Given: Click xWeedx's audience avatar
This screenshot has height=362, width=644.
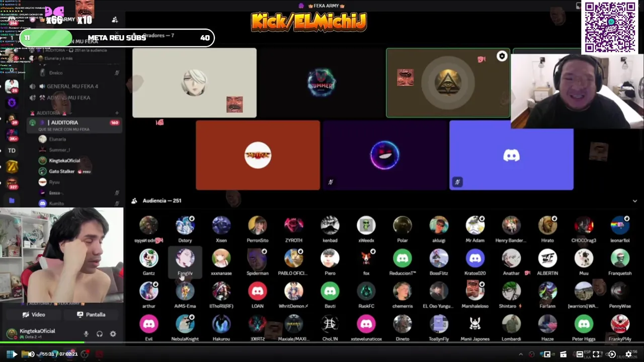Looking at the screenshot, I should pyautogui.click(x=366, y=226).
